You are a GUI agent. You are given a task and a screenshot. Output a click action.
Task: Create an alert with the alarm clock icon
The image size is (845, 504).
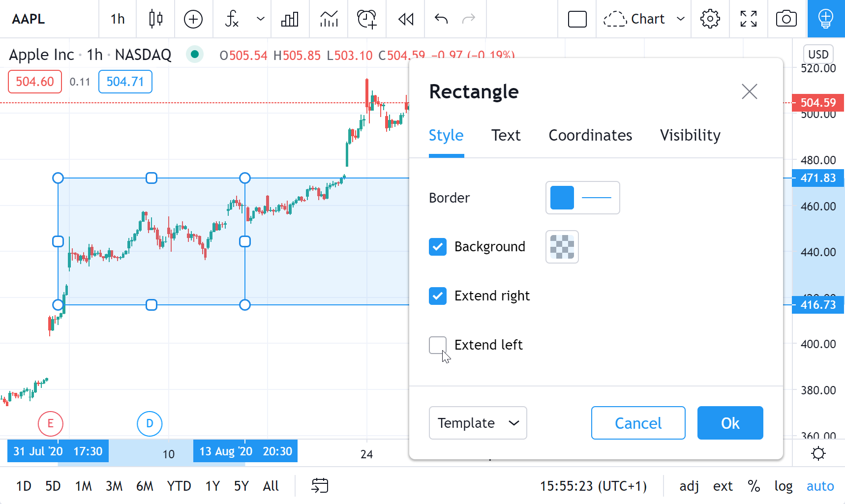(x=367, y=19)
